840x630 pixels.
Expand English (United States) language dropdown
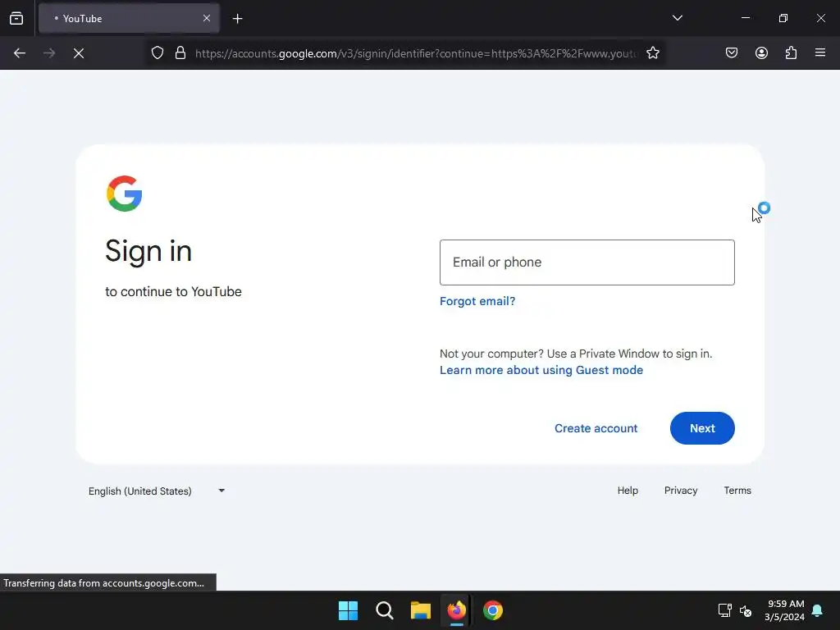click(x=157, y=491)
